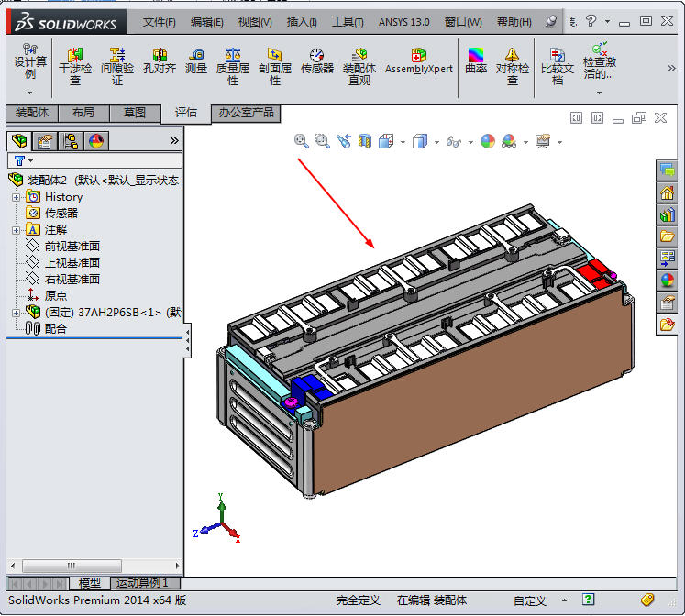685x616 pixels.
Task: Open the Display Style dropdown arrow
Action: 436,142
